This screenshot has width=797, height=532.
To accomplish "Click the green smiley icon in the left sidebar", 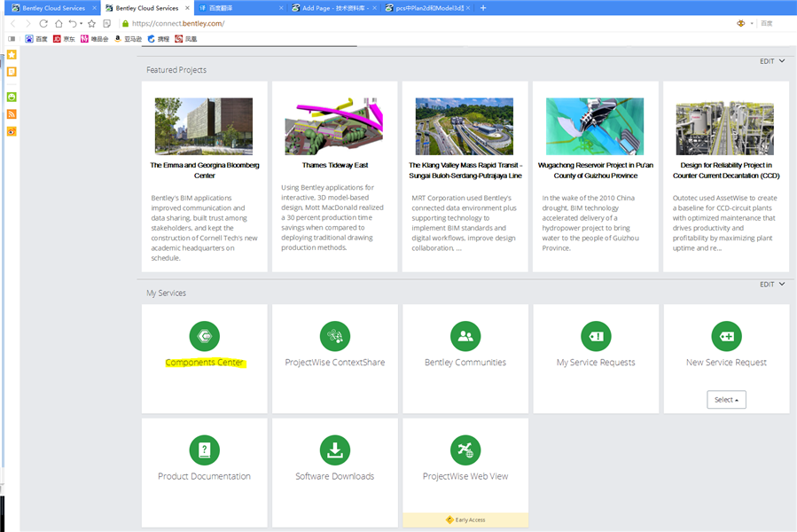I will click(12, 98).
